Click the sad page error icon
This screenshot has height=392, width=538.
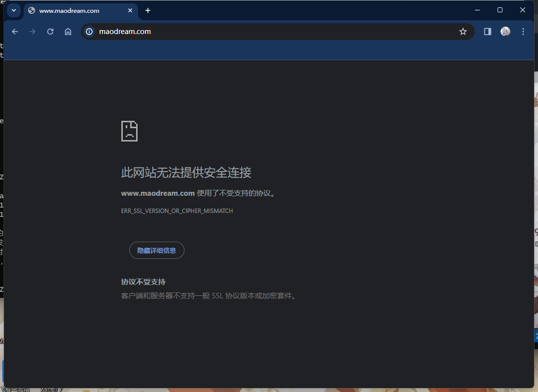tap(129, 131)
